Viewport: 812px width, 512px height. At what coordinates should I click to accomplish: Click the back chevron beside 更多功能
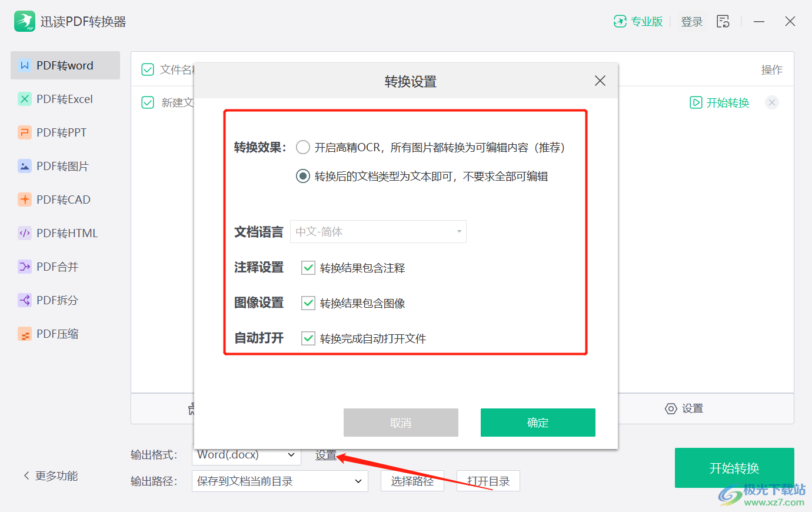26,476
